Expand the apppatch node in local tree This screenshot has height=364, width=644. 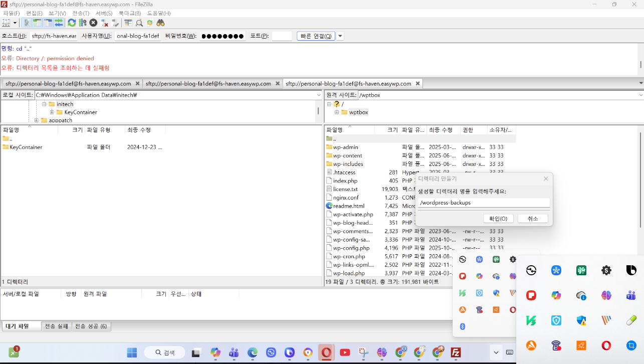(x=36, y=120)
